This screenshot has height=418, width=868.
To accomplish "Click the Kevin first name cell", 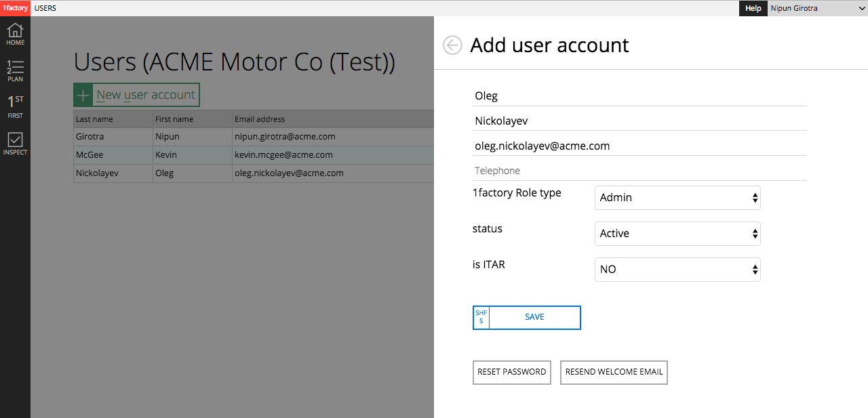I will (193, 155).
